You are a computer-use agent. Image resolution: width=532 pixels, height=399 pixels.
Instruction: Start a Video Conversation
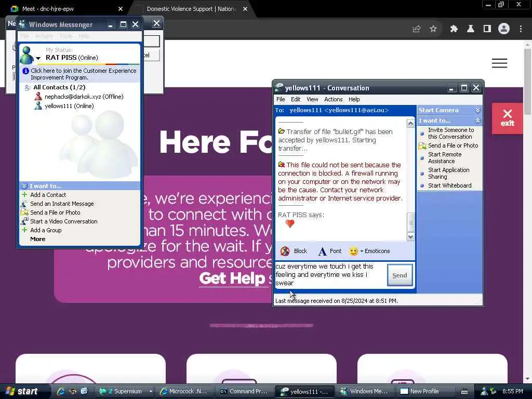(63, 221)
